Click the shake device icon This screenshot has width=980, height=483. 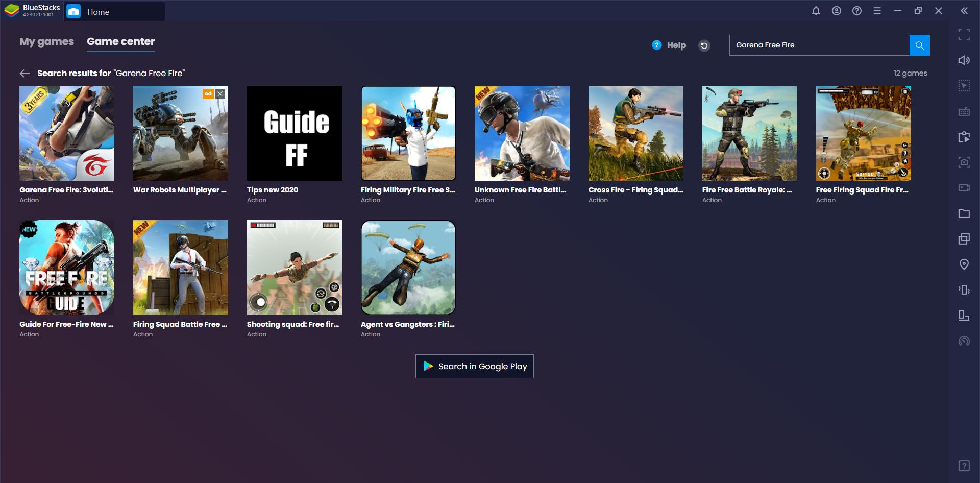964,290
